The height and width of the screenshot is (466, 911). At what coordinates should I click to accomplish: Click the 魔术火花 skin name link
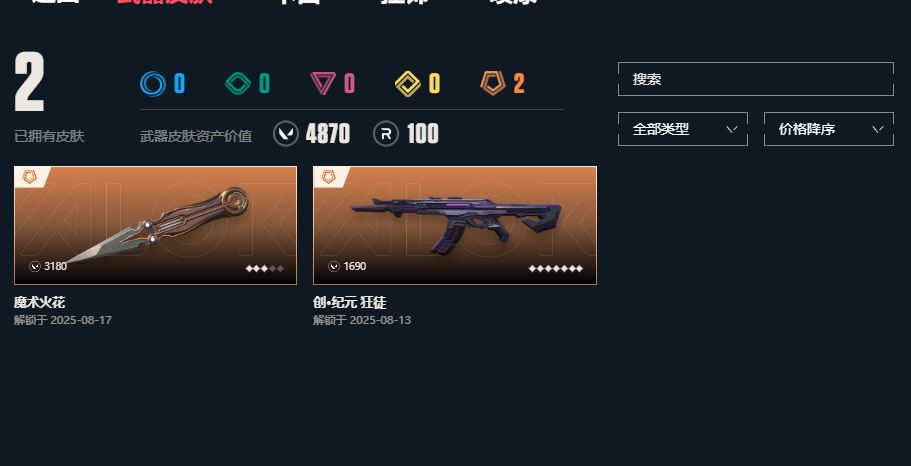tap(40, 303)
